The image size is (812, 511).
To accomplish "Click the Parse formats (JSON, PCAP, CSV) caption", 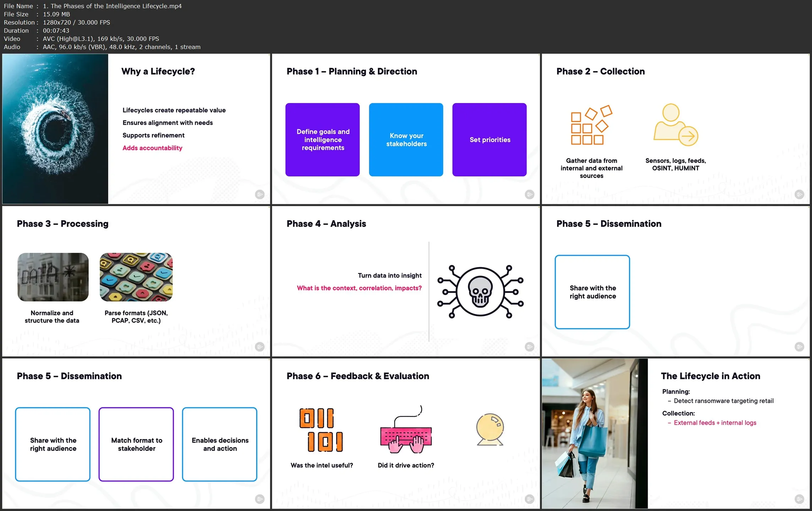I will [136, 317].
